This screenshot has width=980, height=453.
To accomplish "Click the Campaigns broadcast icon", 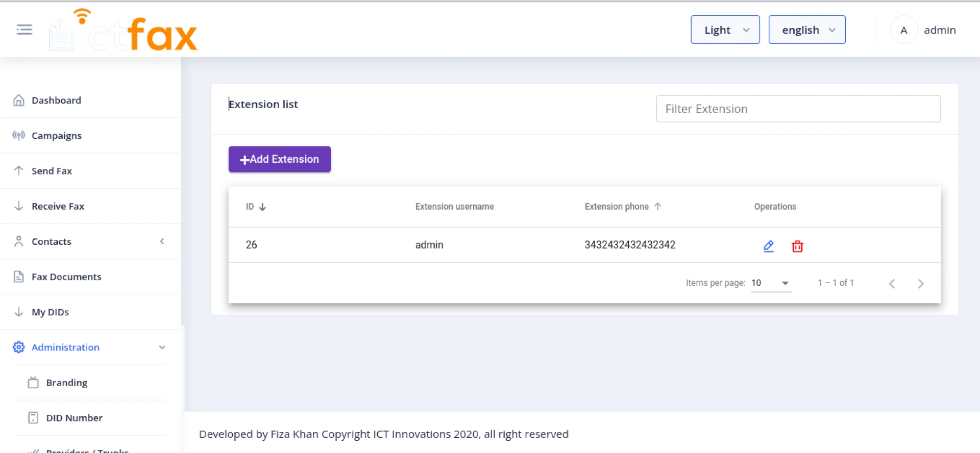I will (19, 136).
